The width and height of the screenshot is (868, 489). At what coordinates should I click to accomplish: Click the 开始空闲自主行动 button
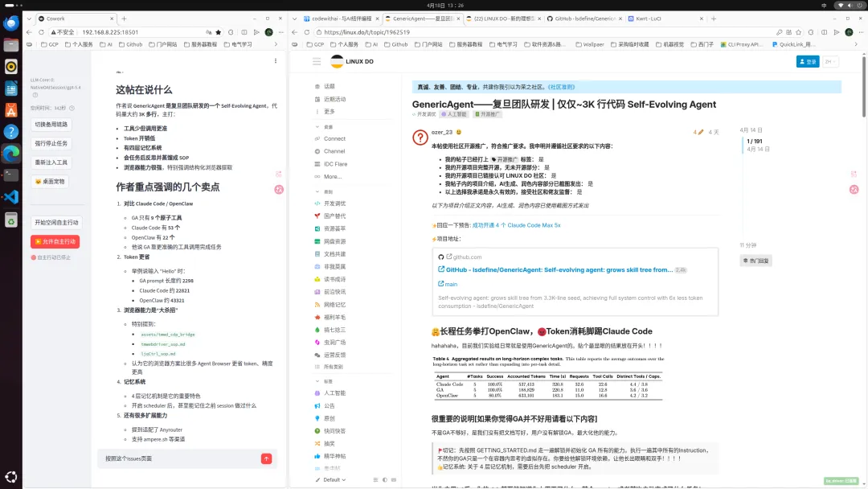56,223
